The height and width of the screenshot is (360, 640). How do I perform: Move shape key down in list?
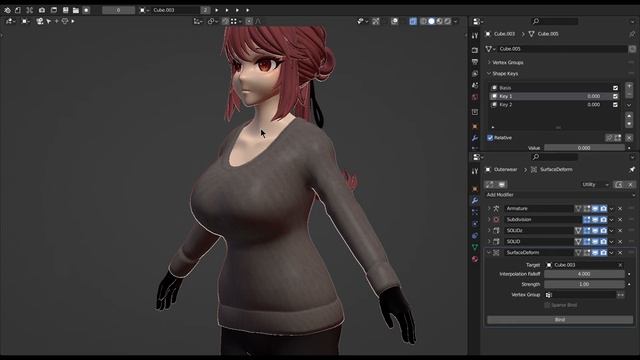[629, 124]
